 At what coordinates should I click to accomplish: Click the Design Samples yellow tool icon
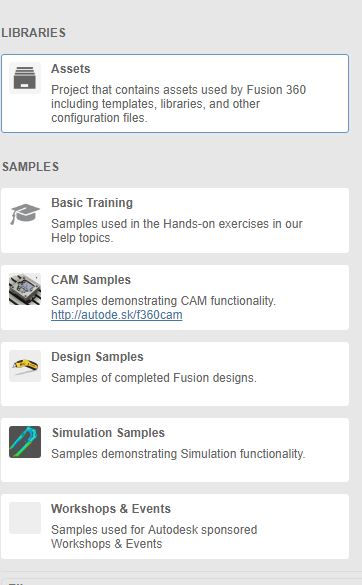(x=25, y=366)
